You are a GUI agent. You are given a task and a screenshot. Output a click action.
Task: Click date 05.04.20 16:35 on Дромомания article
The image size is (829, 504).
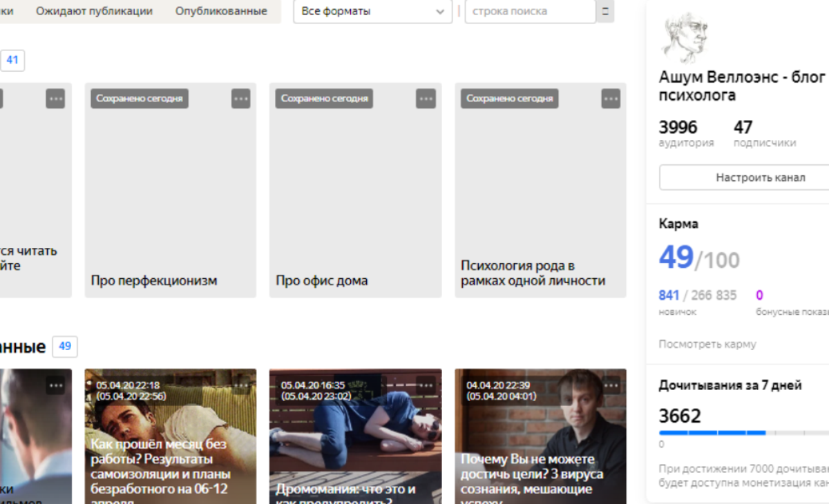point(313,385)
